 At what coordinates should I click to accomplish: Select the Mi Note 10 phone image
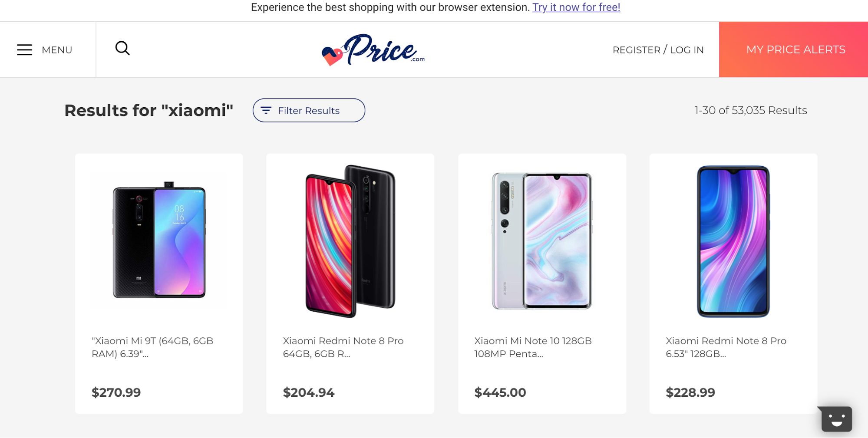pos(542,241)
